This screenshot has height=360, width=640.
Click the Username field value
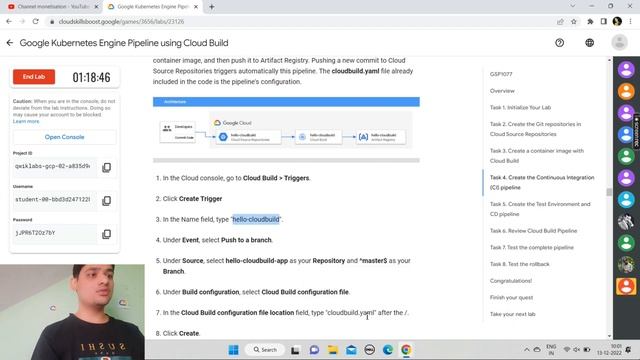(x=55, y=200)
